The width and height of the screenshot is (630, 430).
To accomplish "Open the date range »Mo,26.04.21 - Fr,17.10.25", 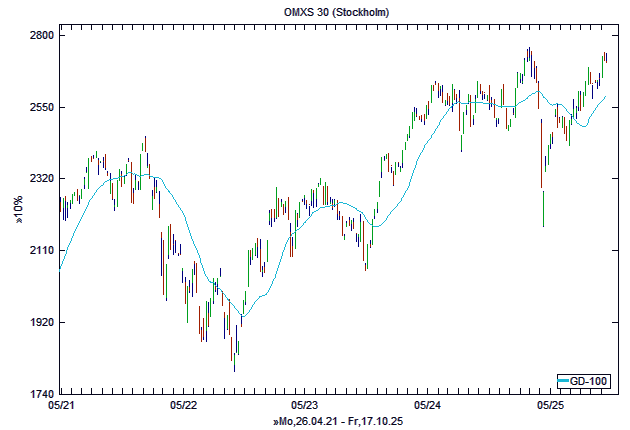I will 337,423.
